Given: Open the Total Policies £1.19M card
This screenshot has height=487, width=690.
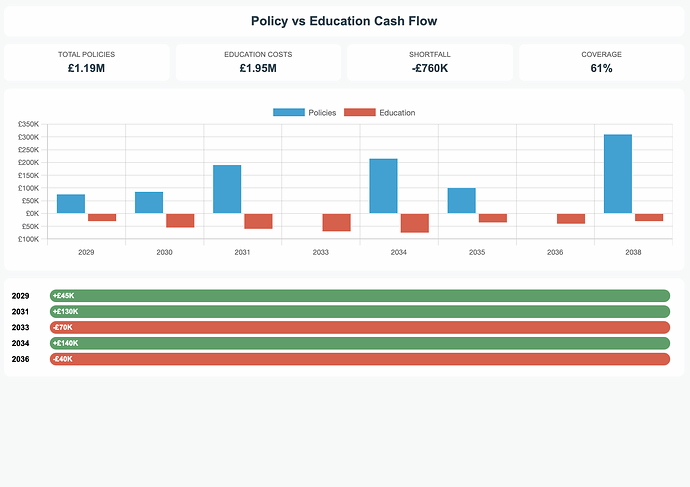Looking at the screenshot, I should (86, 62).
